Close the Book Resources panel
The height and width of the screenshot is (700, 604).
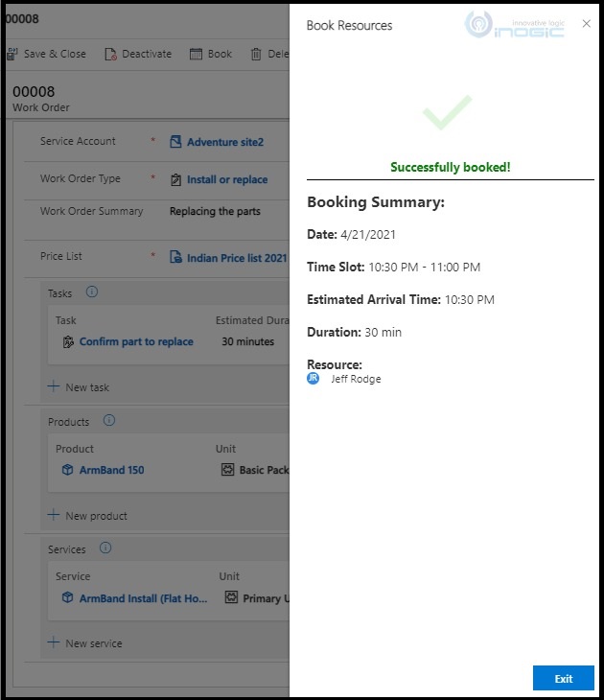coord(587,24)
